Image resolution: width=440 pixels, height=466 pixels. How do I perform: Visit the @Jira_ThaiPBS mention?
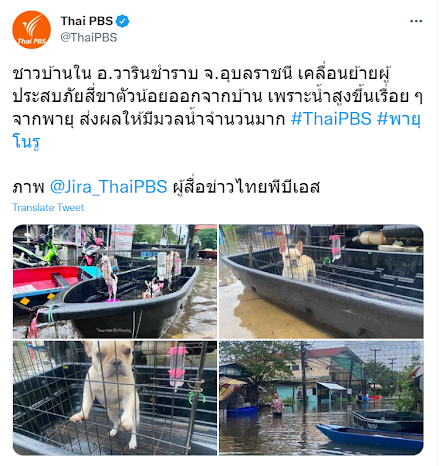pos(108,186)
